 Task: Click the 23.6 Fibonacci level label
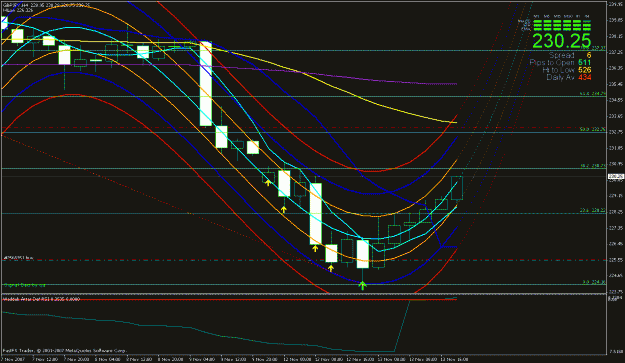pos(593,210)
